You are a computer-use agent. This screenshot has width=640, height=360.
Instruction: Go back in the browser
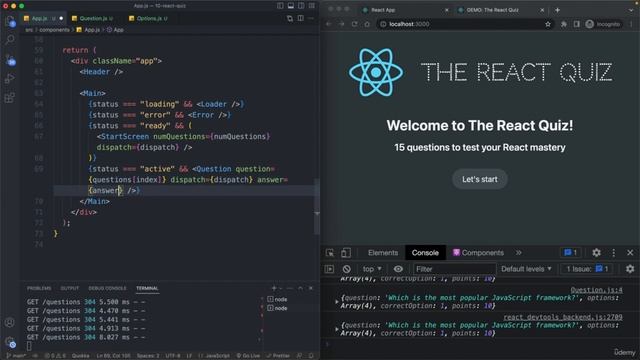[x=329, y=24]
